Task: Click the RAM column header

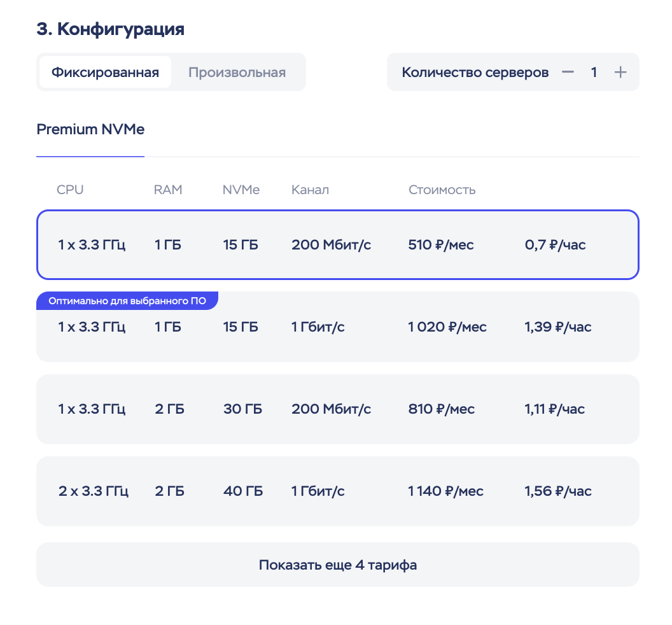Action: [x=167, y=189]
